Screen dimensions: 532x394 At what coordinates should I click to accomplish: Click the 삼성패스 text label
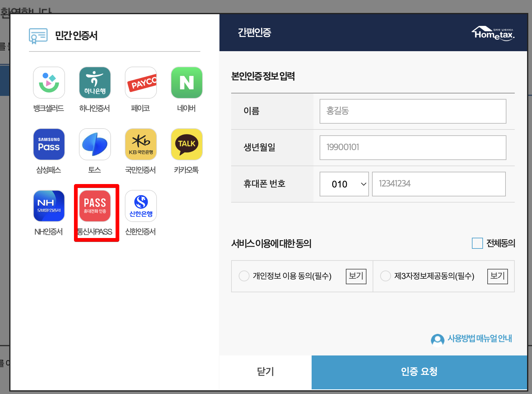click(49, 170)
